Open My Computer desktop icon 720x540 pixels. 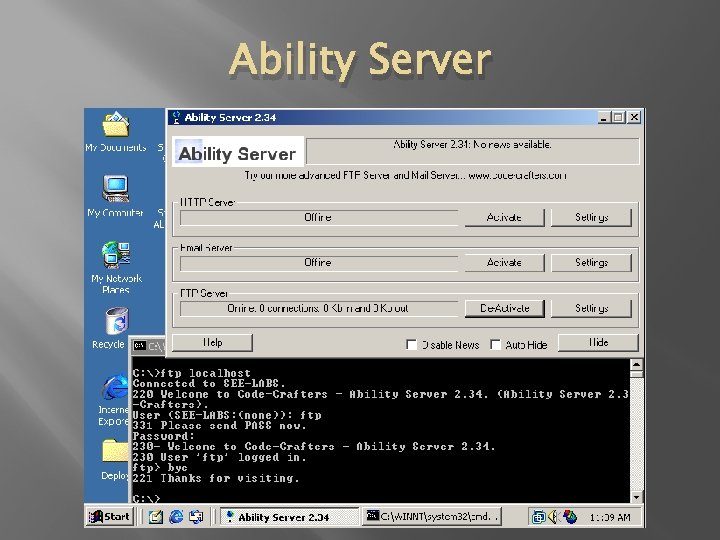[x=115, y=196]
